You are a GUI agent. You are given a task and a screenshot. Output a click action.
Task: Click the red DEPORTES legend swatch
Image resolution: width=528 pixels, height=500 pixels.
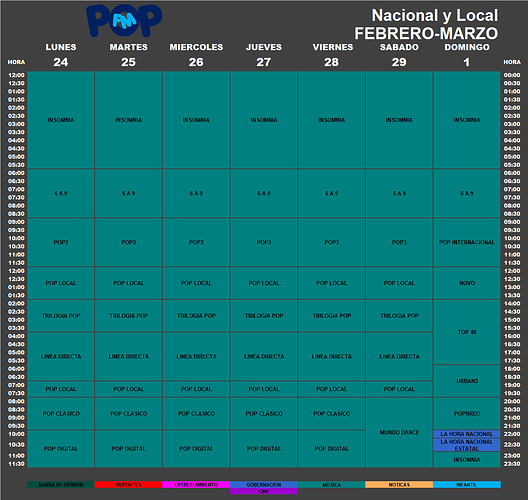point(128,485)
